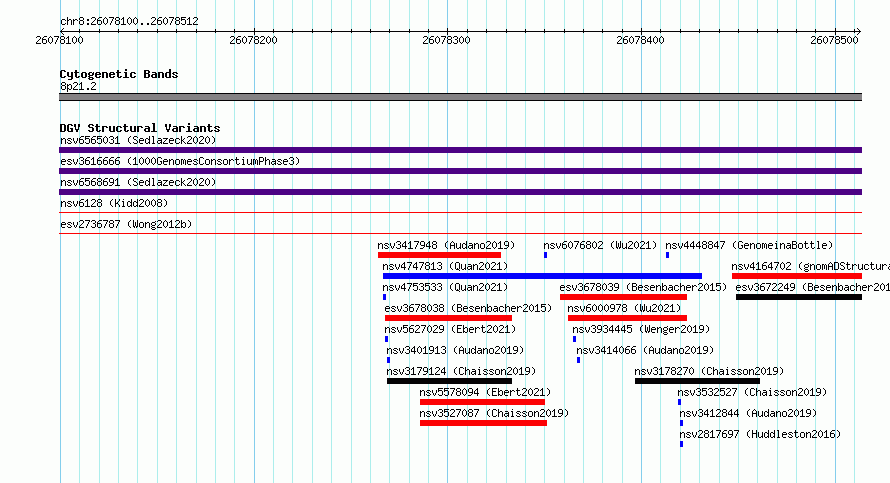Click the red bar under nsv5578094
This screenshot has width=890, height=483.
point(482,402)
